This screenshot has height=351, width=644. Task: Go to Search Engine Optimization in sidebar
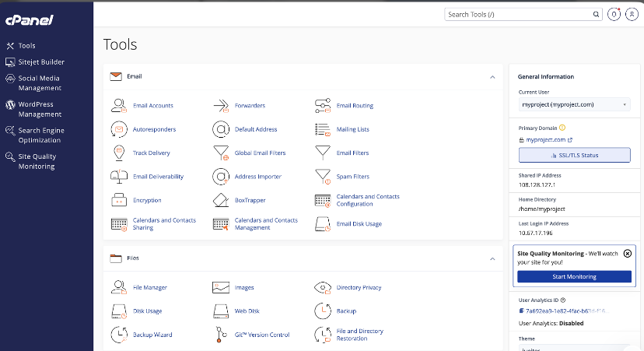(x=40, y=135)
